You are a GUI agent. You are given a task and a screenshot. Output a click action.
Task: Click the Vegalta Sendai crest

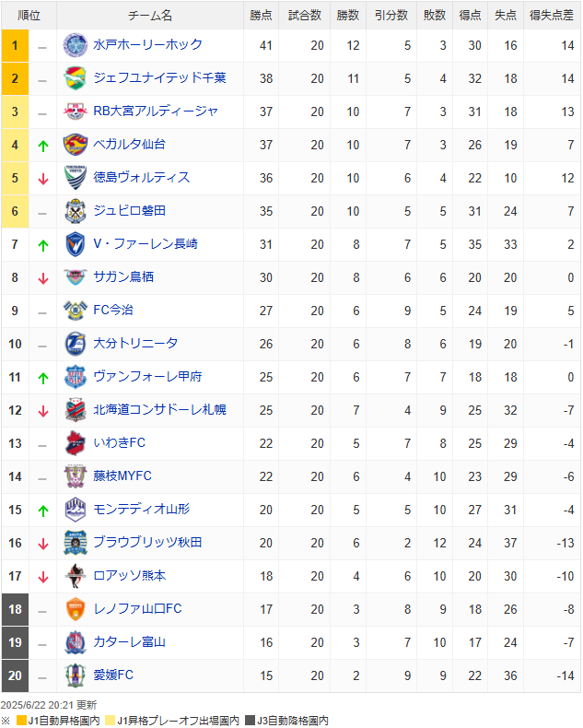(75, 145)
